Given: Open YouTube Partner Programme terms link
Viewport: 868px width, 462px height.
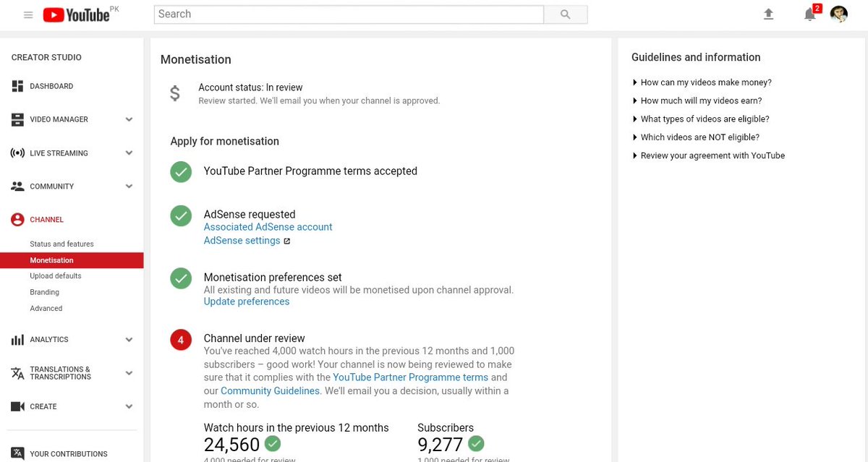Looking at the screenshot, I should pyautogui.click(x=411, y=377).
